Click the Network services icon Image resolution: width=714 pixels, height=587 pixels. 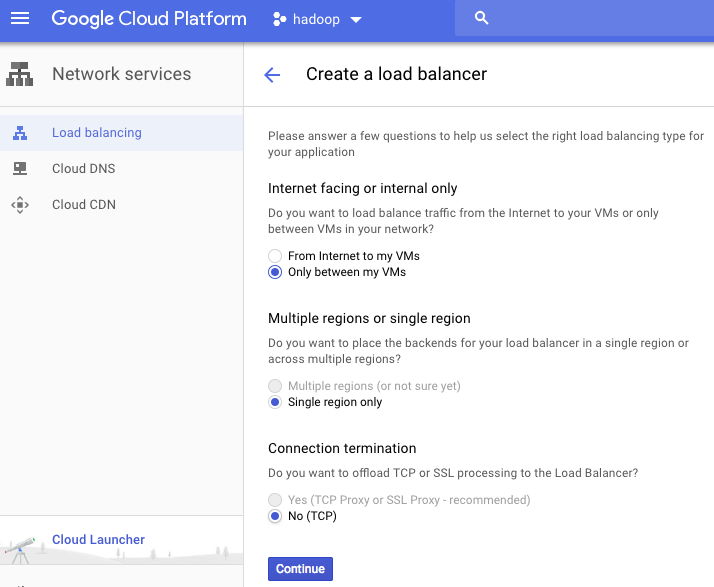[20, 74]
